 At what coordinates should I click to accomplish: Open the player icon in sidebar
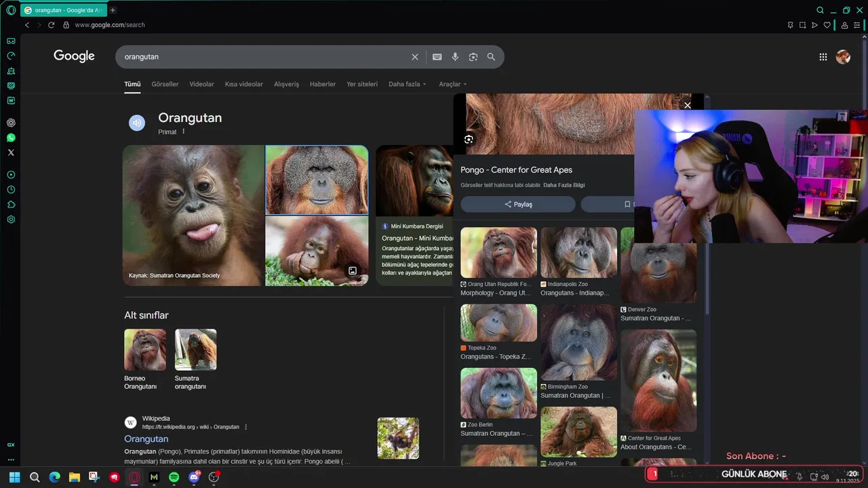pyautogui.click(x=11, y=175)
